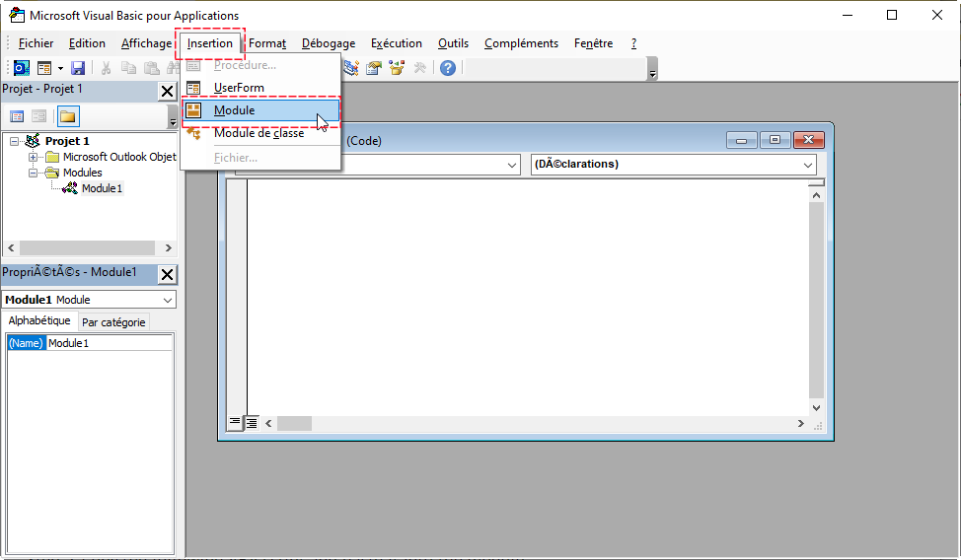Click the Save floppy disk icon
This screenshot has height=560, width=961.
click(x=78, y=67)
